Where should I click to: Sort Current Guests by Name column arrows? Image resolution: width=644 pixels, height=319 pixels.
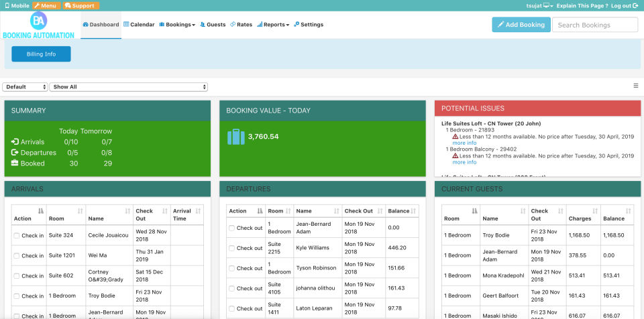[523, 211]
